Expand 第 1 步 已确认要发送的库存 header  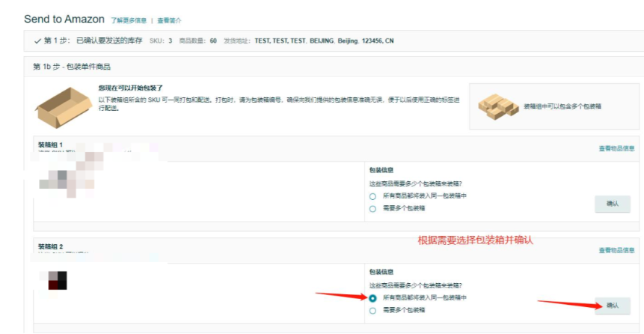click(x=334, y=40)
